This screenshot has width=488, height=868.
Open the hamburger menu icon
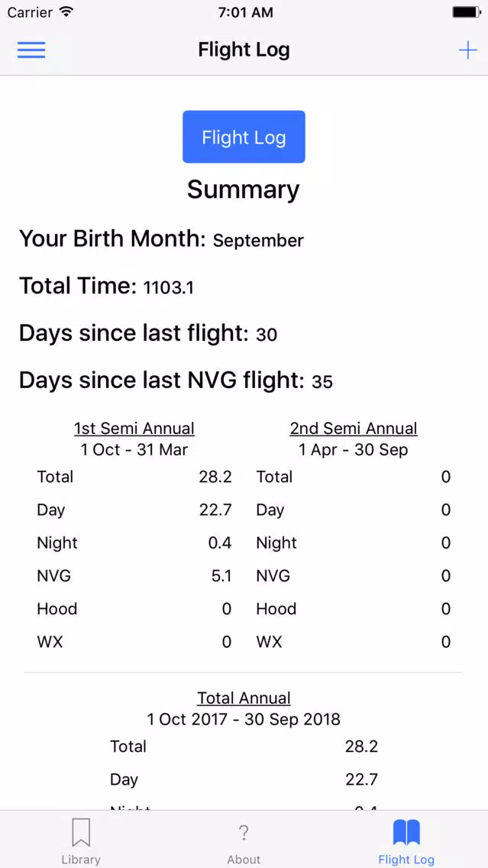(31, 50)
